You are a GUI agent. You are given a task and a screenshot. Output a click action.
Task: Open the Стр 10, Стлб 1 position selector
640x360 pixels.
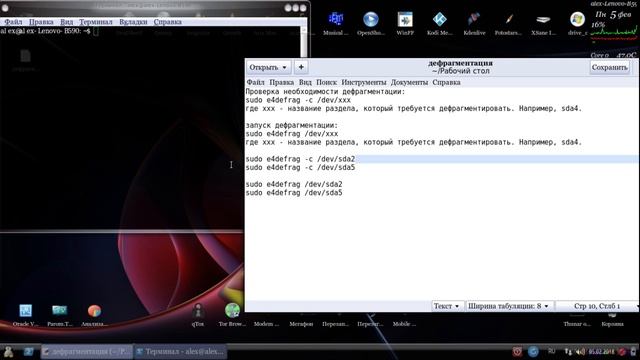[597, 306]
